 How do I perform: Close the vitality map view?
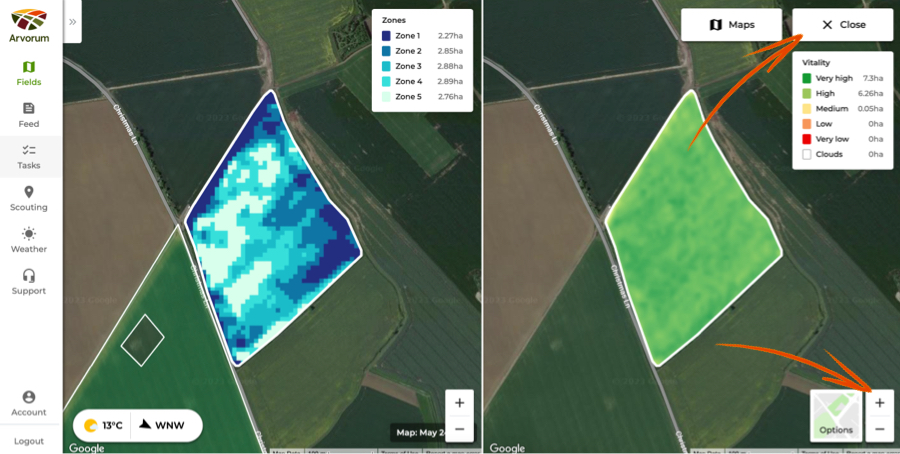842,25
